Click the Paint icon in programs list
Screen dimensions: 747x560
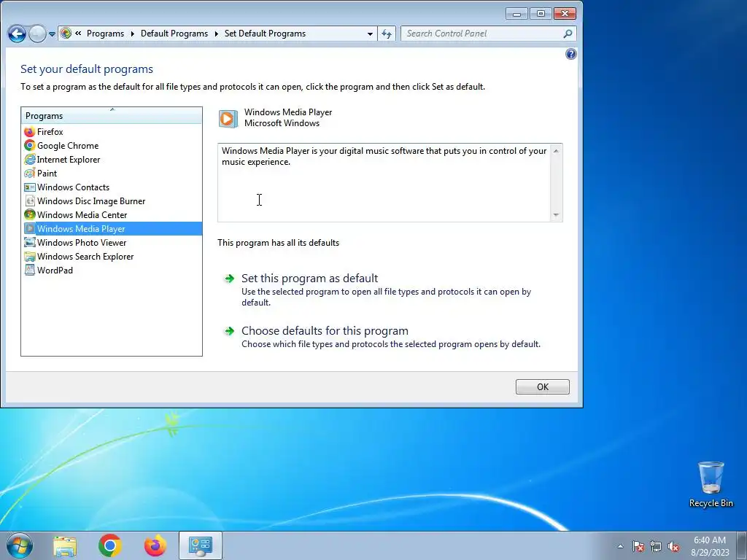tap(29, 174)
